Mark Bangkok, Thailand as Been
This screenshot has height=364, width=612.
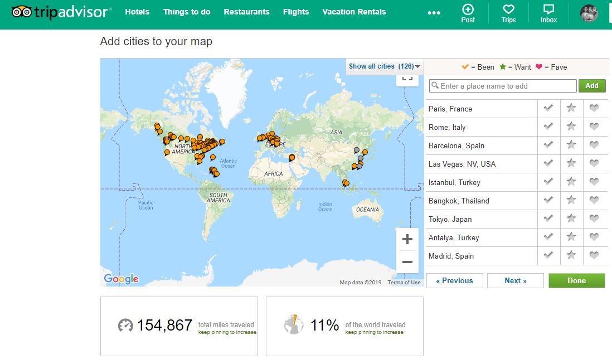pos(548,201)
